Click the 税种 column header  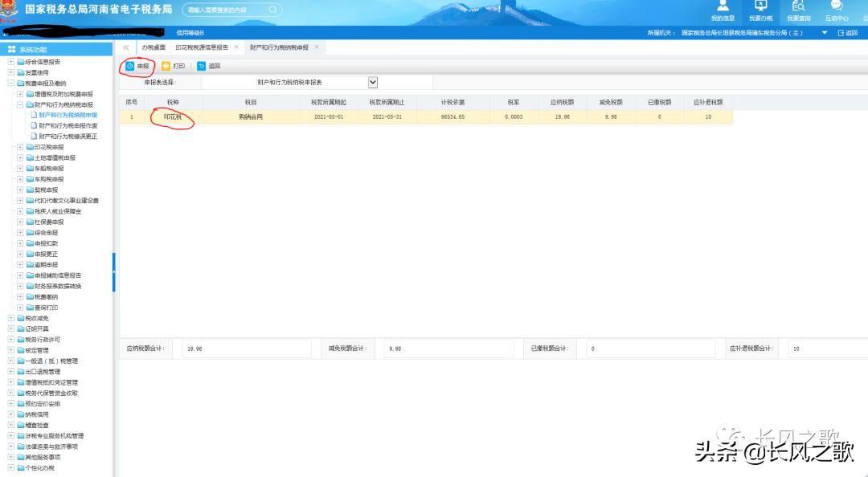click(x=173, y=102)
